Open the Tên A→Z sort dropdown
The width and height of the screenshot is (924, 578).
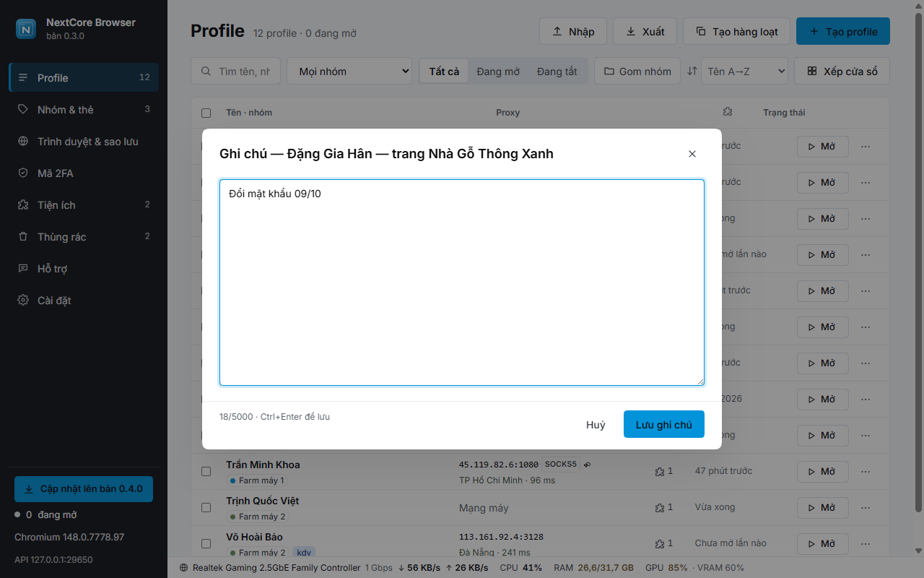[x=744, y=71]
